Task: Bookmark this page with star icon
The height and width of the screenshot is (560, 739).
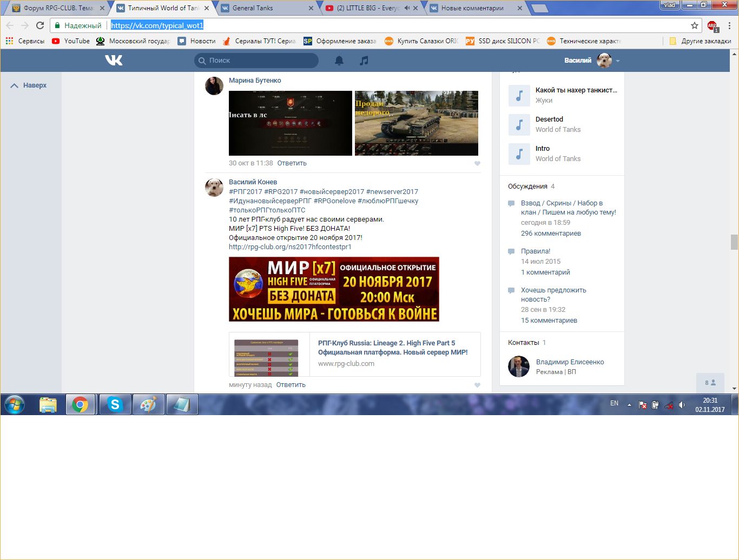Action: pos(695,25)
